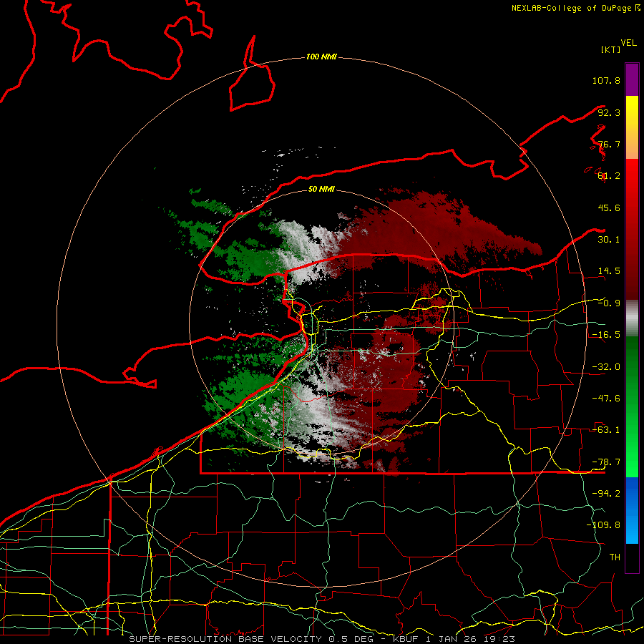
Task: Click the -47.6 velocity scale value
Action: point(606,399)
